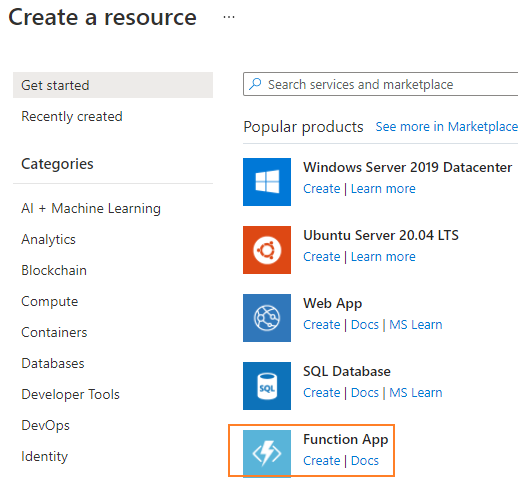Click the Web App title text
Image resolution: width=518 pixels, height=480 pixels.
click(332, 304)
